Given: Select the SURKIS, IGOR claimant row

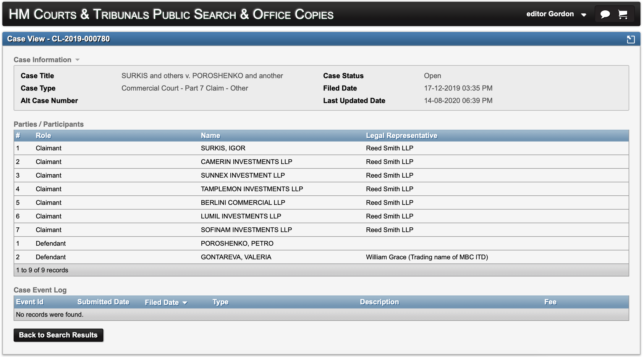Looking at the screenshot, I should click(x=223, y=148).
